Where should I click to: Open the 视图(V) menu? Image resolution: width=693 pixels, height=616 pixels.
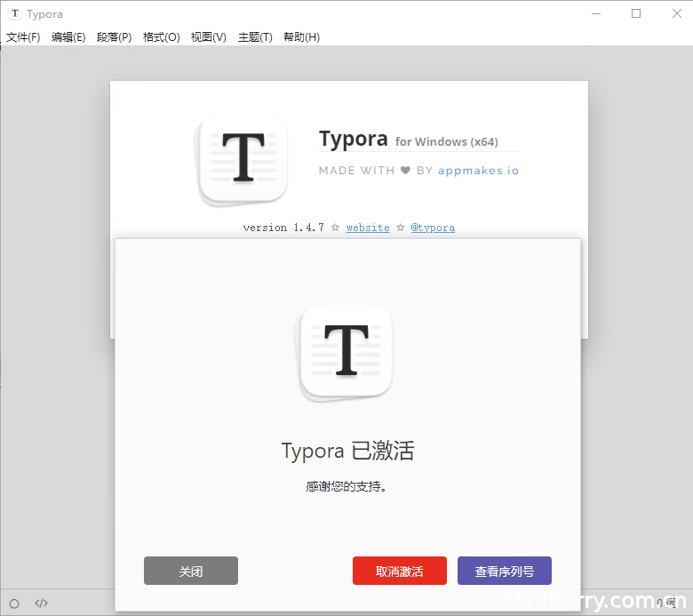[209, 37]
